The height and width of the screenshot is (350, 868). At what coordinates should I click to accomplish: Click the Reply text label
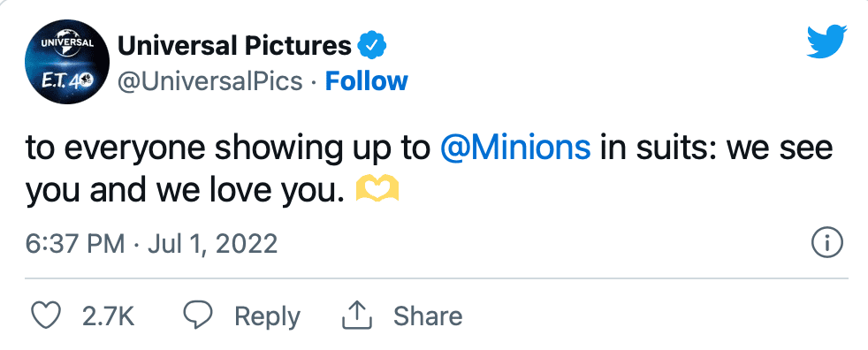(267, 316)
